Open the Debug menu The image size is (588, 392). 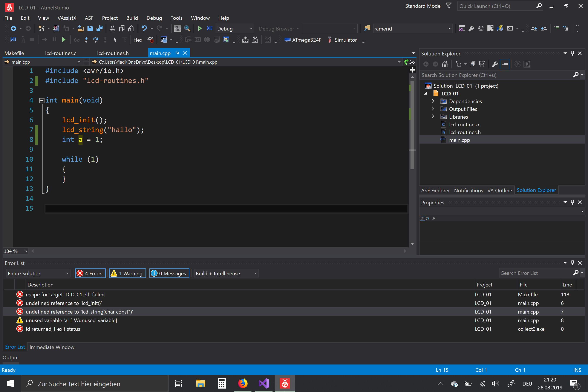[x=154, y=18]
